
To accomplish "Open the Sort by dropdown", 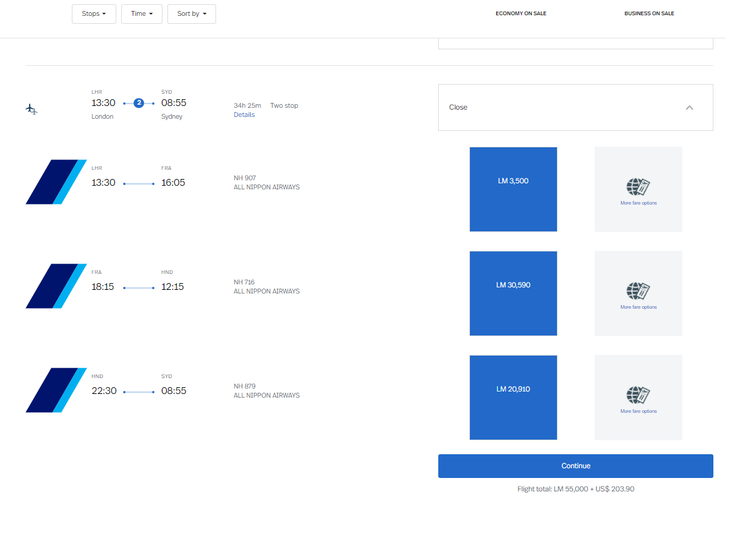I will (192, 13).
